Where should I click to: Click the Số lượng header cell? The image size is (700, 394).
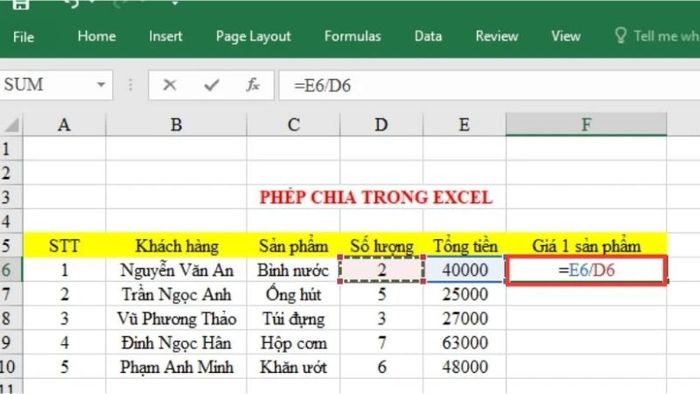381,245
